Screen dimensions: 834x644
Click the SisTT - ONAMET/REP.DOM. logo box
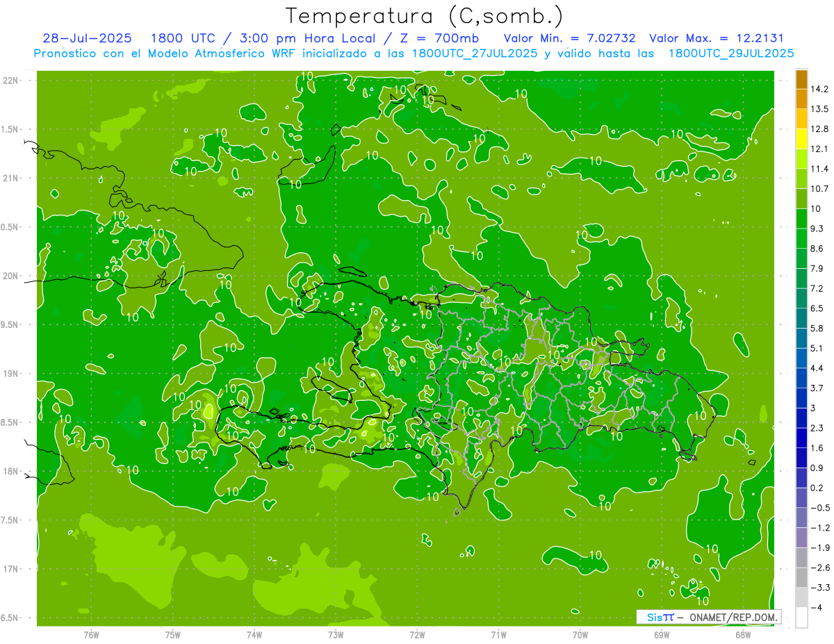pos(709,617)
